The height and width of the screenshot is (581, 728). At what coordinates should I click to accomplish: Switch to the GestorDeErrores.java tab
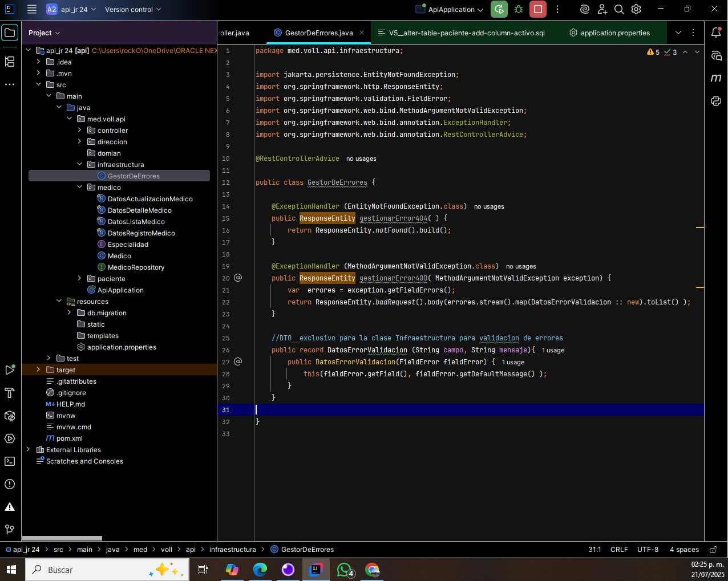pyautogui.click(x=319, y=32)
